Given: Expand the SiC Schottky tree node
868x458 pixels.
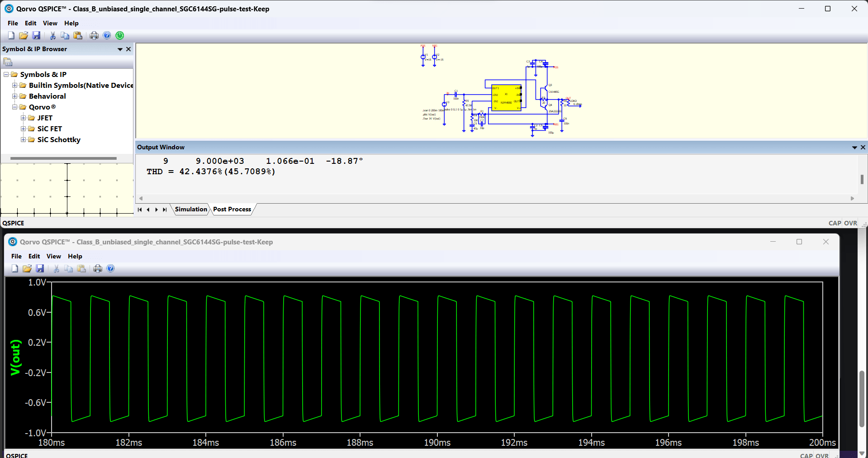Looking at the screenshot, I should coord(23,139).
